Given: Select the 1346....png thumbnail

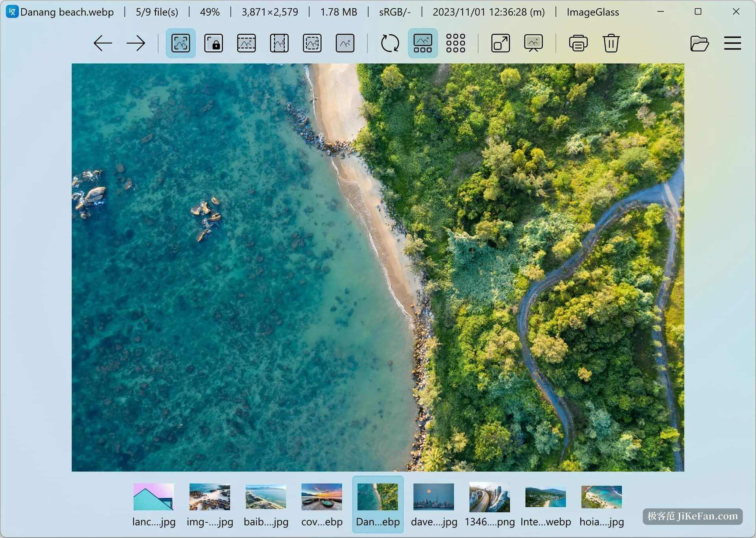Looking at the screenshot, I should click(489, 505).
